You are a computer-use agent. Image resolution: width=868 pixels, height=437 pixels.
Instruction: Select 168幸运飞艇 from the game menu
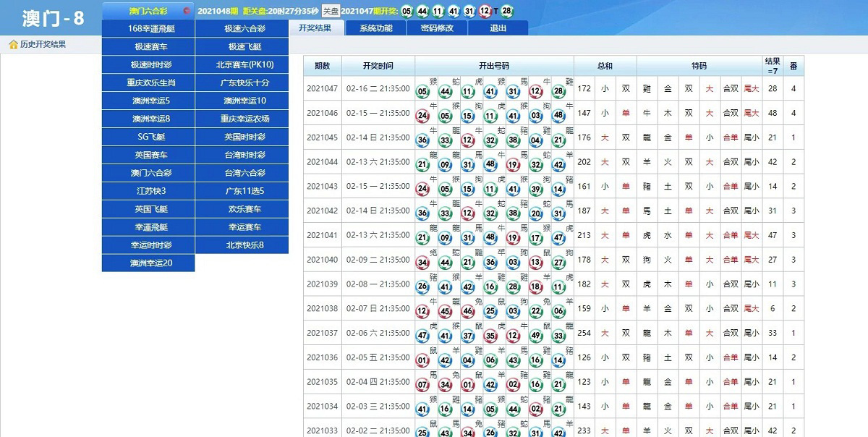pos(148,29)
